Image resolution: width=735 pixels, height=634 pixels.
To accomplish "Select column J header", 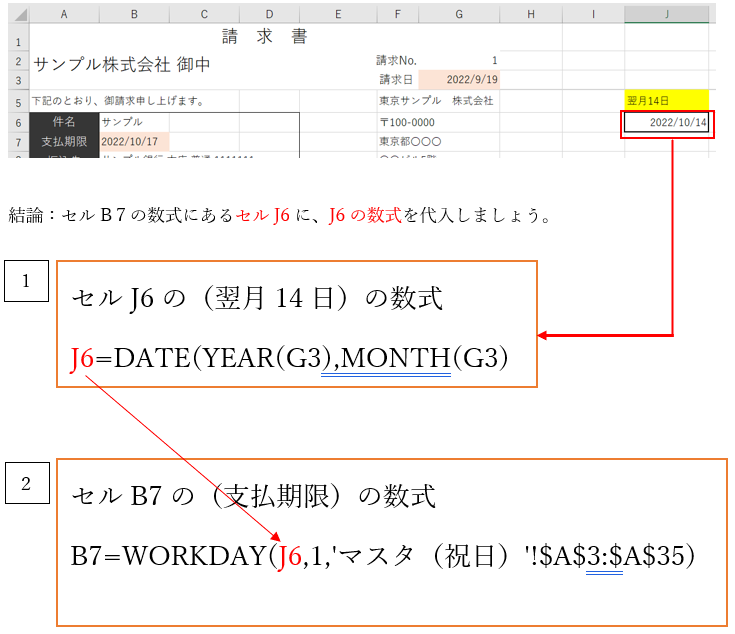I will point(667,14).
